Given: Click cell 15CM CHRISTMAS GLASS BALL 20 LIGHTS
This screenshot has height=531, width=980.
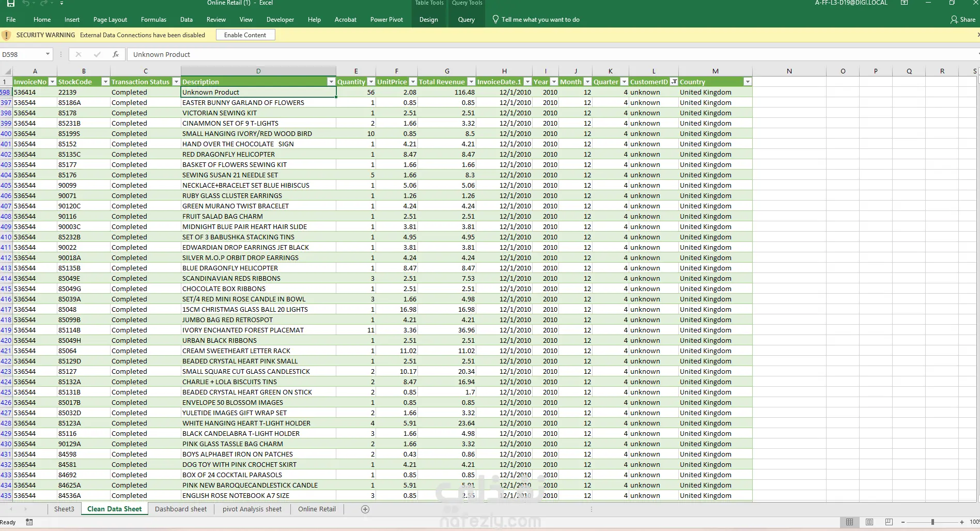Looking at the screenshot, I should (x=258, y=309).
